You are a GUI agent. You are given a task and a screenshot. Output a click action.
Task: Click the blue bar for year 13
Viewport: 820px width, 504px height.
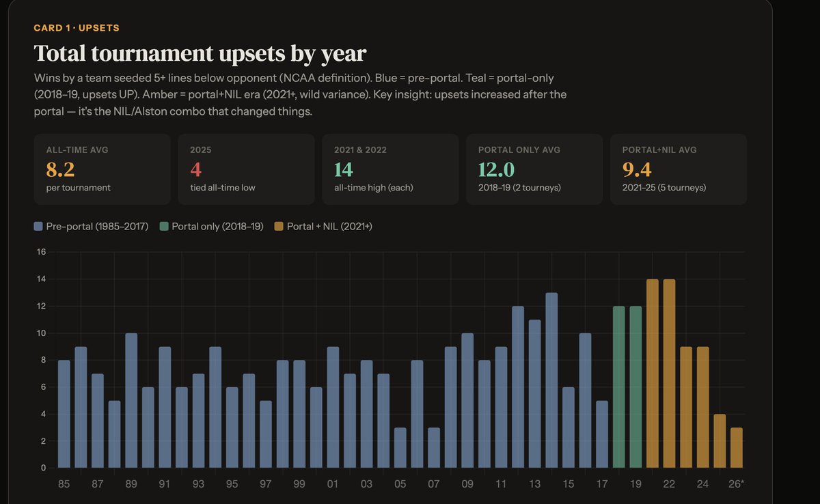[534, 394]
